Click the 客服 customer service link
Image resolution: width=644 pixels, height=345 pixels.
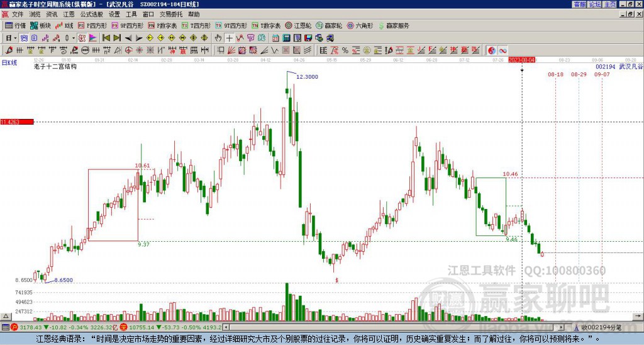click(x=579, y=4)
